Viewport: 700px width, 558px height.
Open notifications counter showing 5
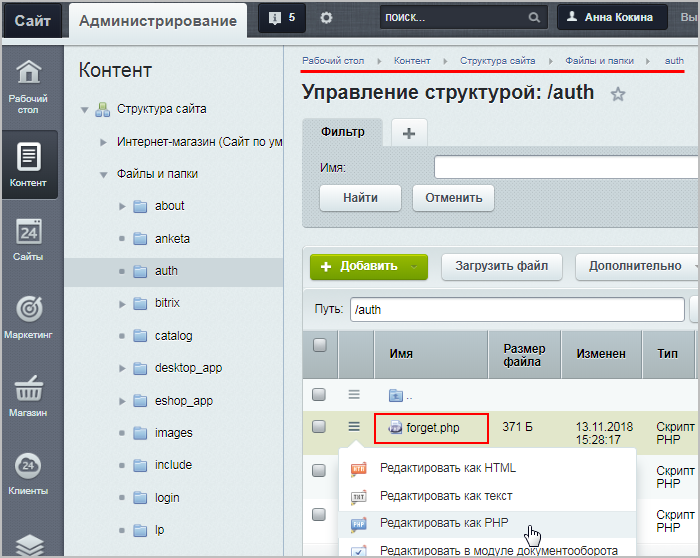click(x=283, y=18)
